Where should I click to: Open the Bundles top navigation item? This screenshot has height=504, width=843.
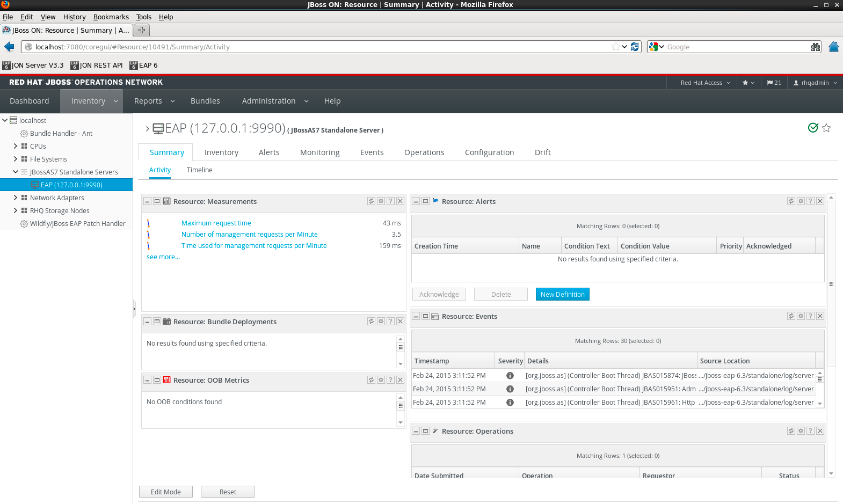point(205,101)
